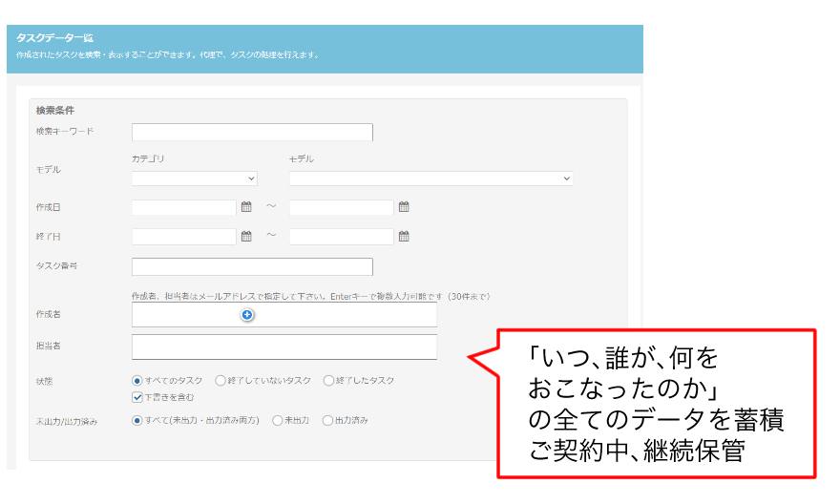
Task: Click the 作成者 input box
Action: 284,315
